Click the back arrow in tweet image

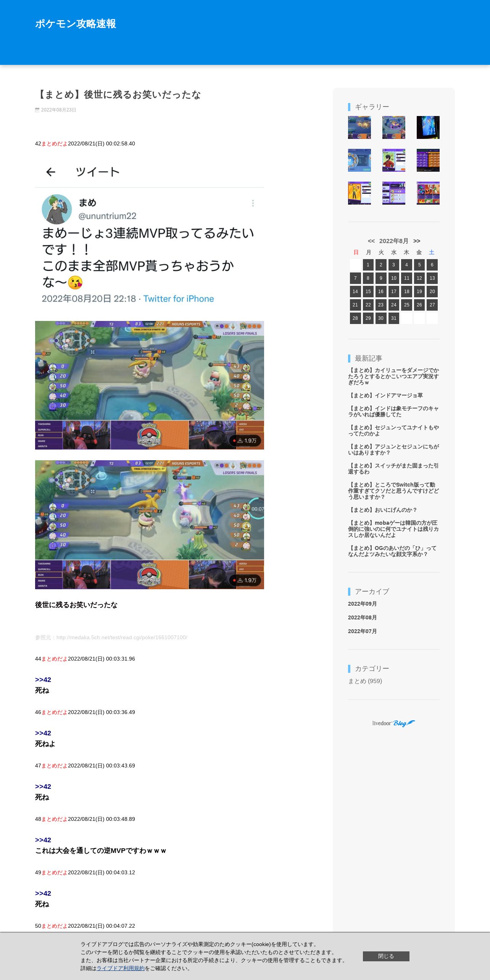click(x=51, y=172)
